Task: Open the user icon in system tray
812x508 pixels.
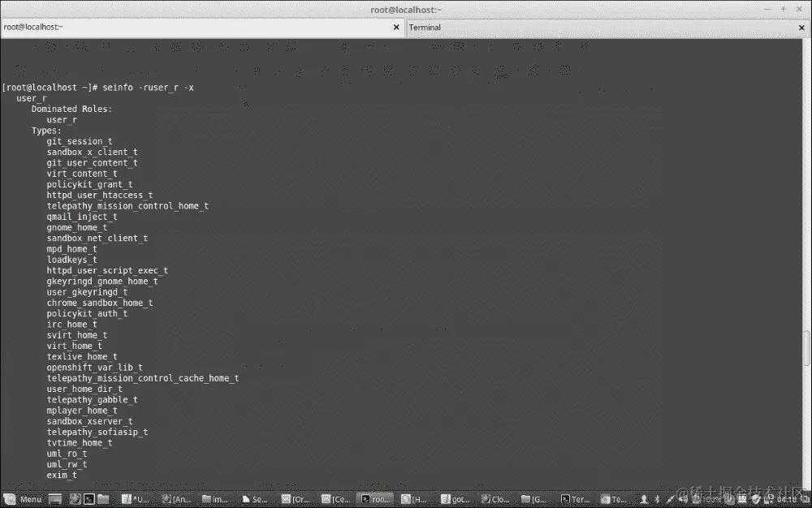Action: tap(644, 499)
